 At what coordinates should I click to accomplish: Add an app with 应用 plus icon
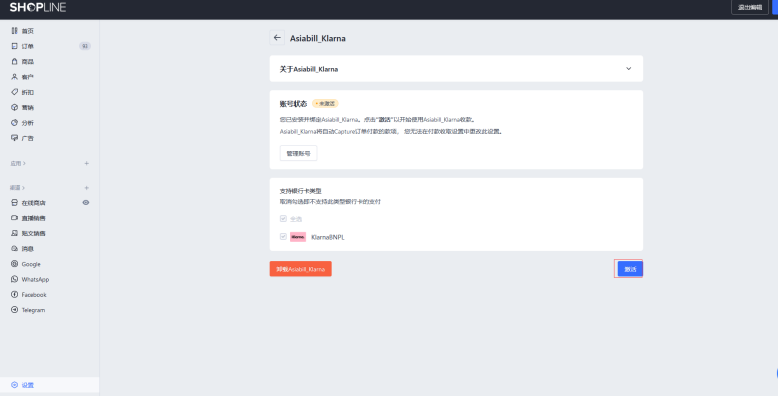[86, 163]
